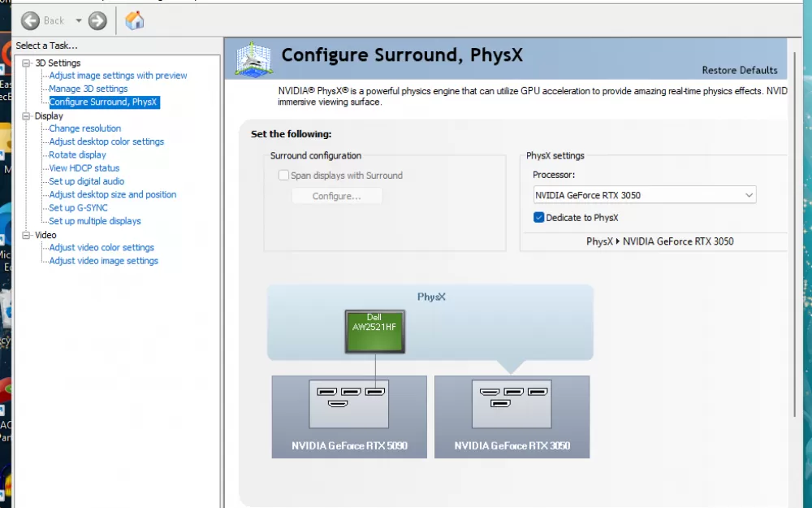
Task: Open View HDCP status page
Action: click(x=84, y=168)
